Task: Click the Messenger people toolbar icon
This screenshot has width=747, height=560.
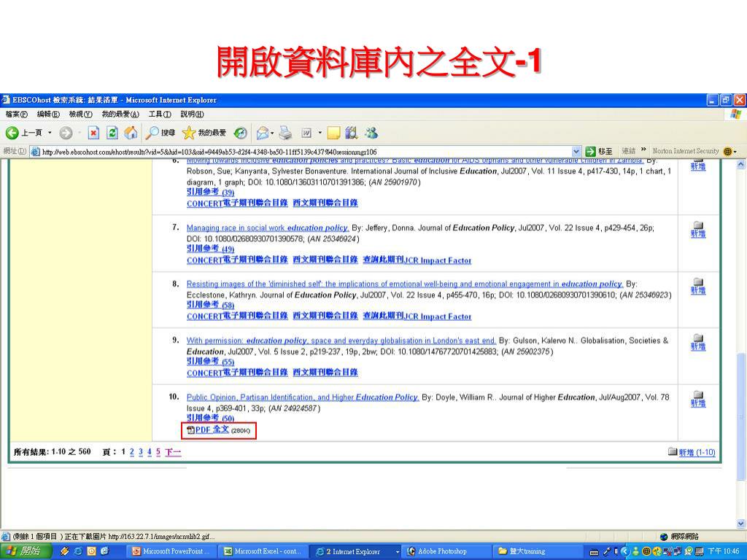Action: (371, 133)
